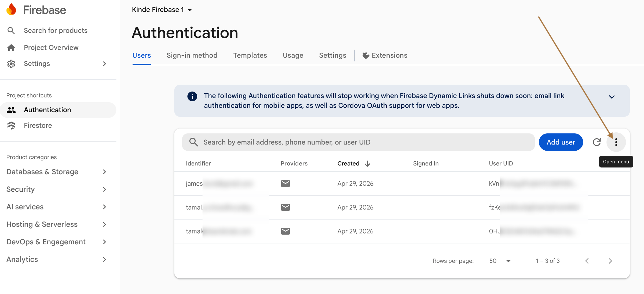Expand the Hosting & Serverless category
Screen dimensions: 644x294
[x=104, y=224]
